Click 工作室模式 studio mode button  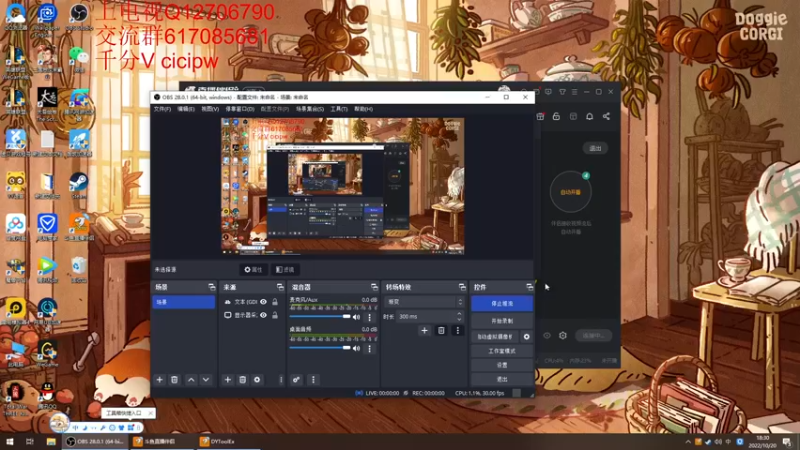[502, 351]
